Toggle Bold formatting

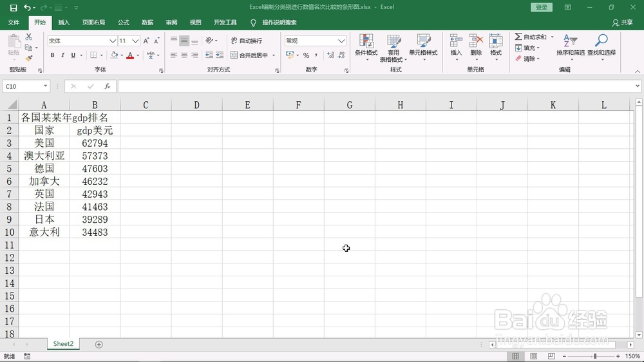click(52, 55)
